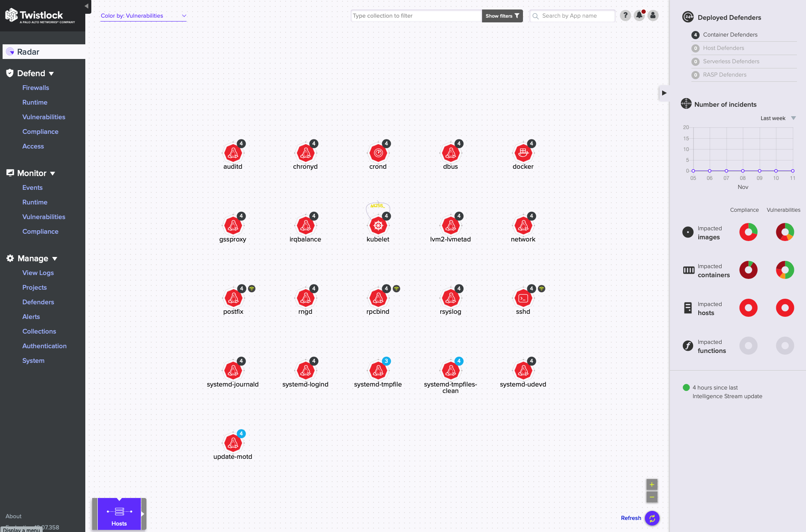Image resolution: width=806 pixels, height=532 pixels.
Task: Click the zoom in plus button
Action: 652,485
